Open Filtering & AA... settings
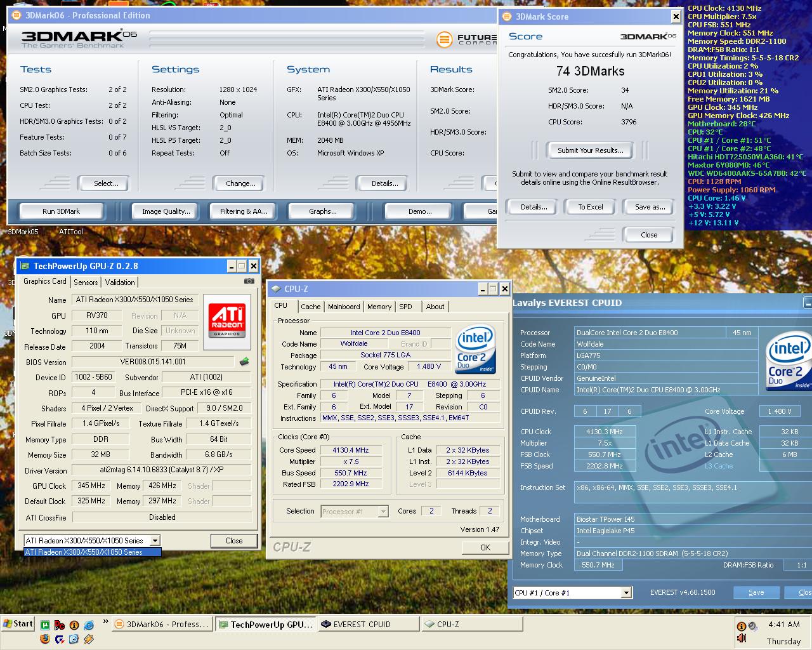 244,211
